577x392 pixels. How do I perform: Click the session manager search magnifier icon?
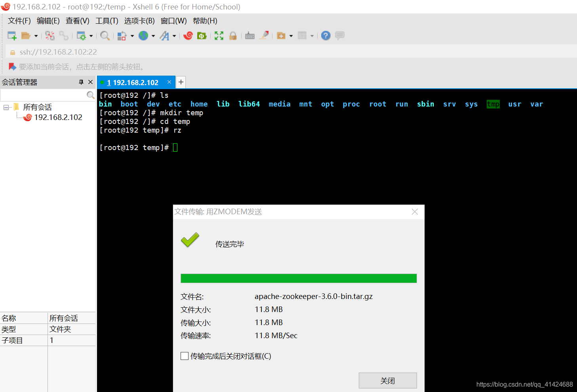pos(90,95)
